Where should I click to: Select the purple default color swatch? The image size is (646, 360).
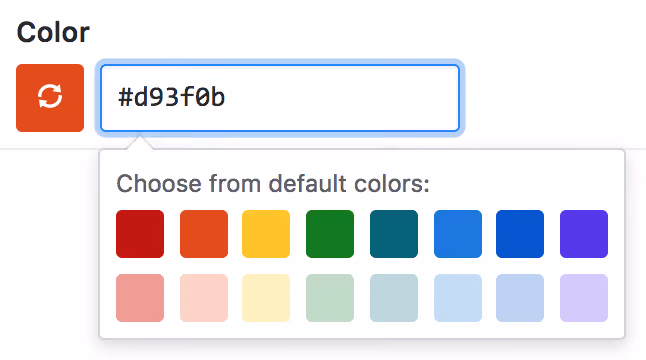pos(584,234)
